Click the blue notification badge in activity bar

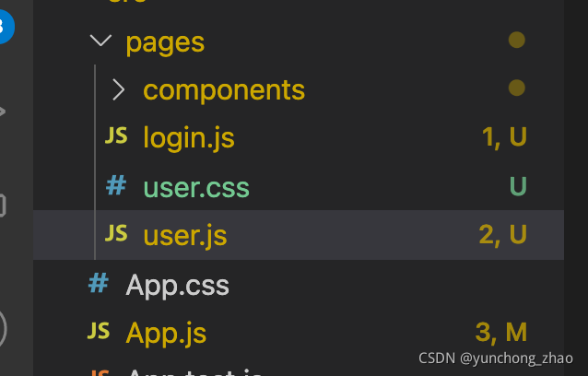(x=6, y=27)
